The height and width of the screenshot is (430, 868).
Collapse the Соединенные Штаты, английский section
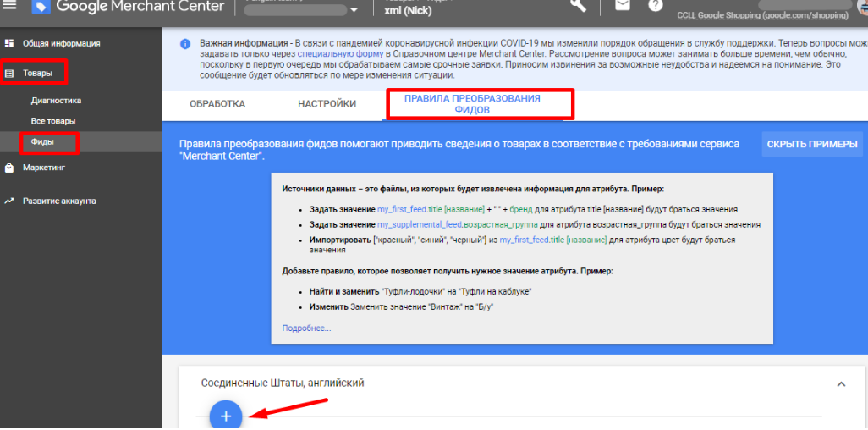click(x=841, y=384)
